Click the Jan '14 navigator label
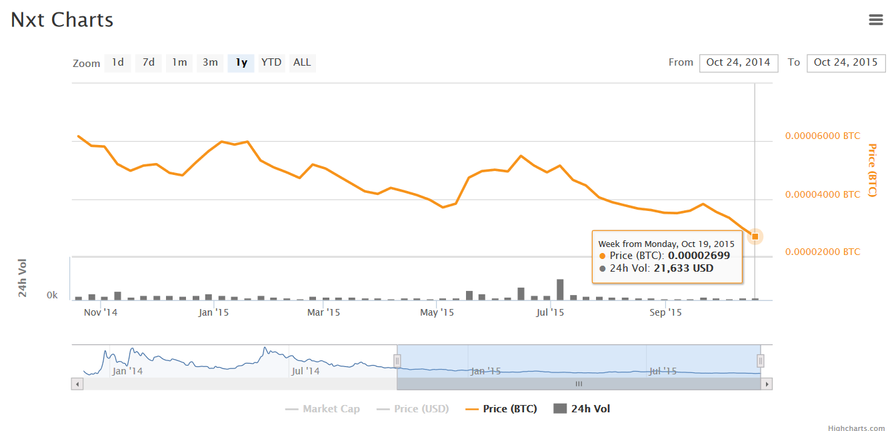894x431 pixels. coord(127,371)
